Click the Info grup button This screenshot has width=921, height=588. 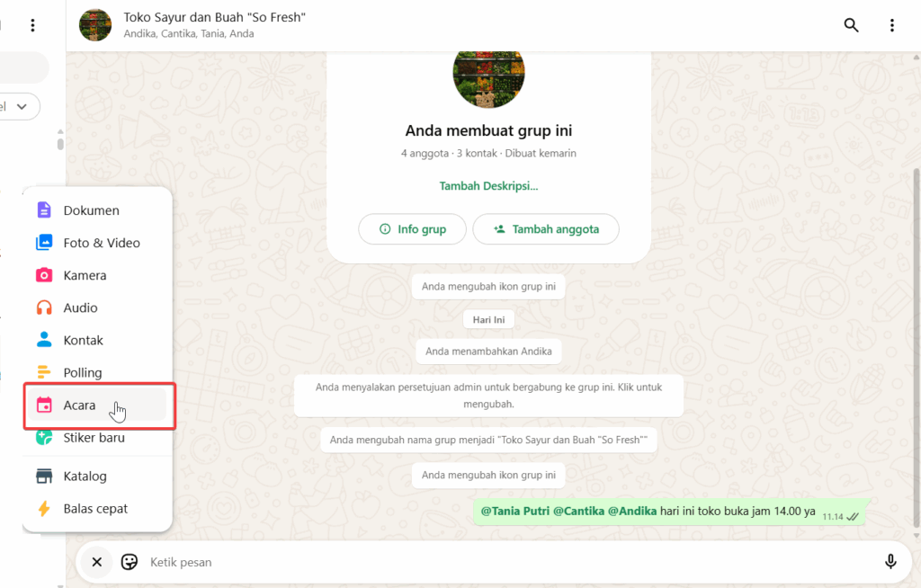412,229
